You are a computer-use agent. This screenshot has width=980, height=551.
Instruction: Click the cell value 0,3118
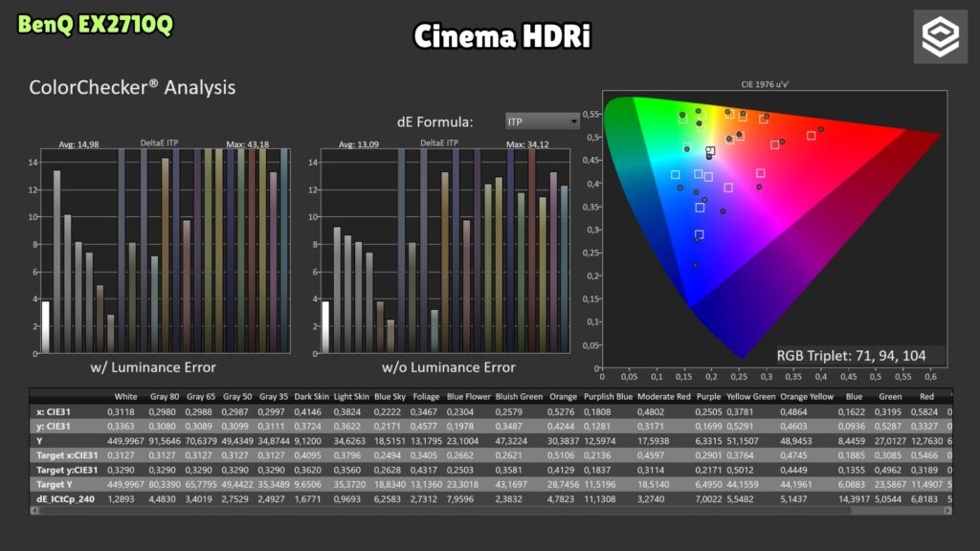click(x=120, y=411)
